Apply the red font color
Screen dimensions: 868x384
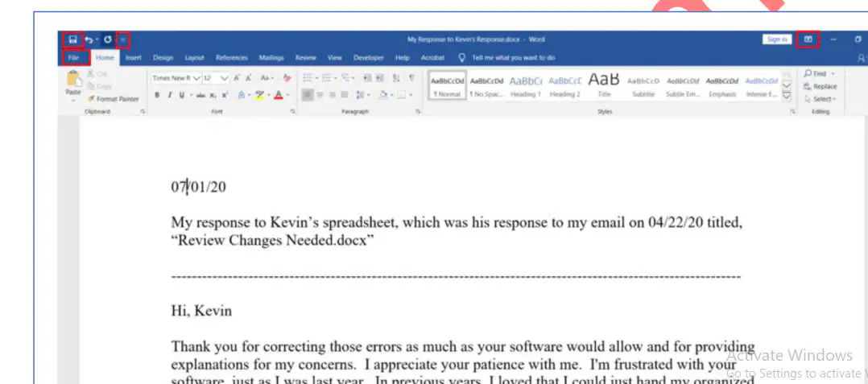(x=278, y=95)
